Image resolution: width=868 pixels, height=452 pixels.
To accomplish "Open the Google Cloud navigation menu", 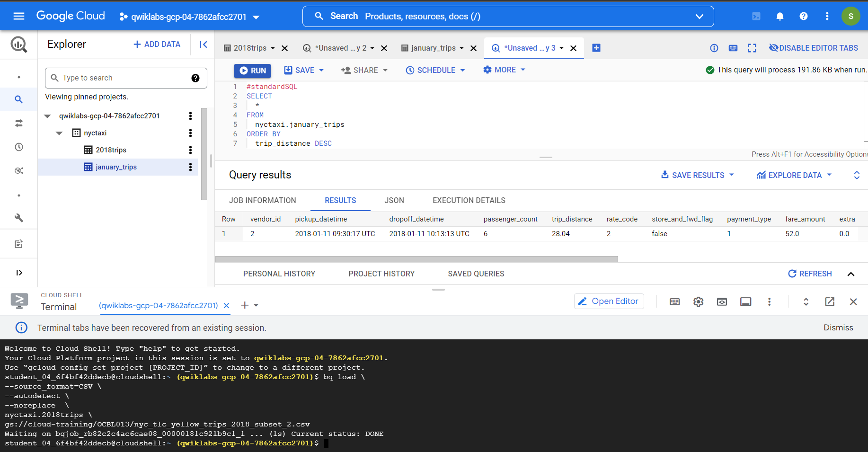I will [19, 17].
